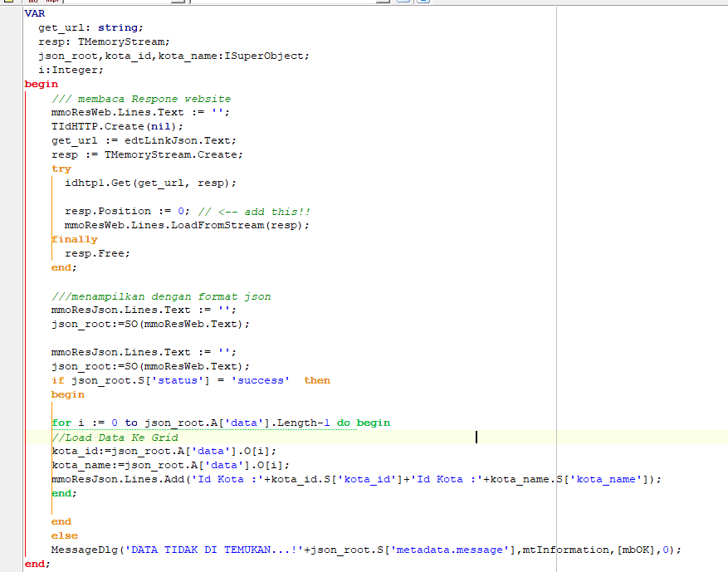Click the "impl" toolbar label

point(52,2)
